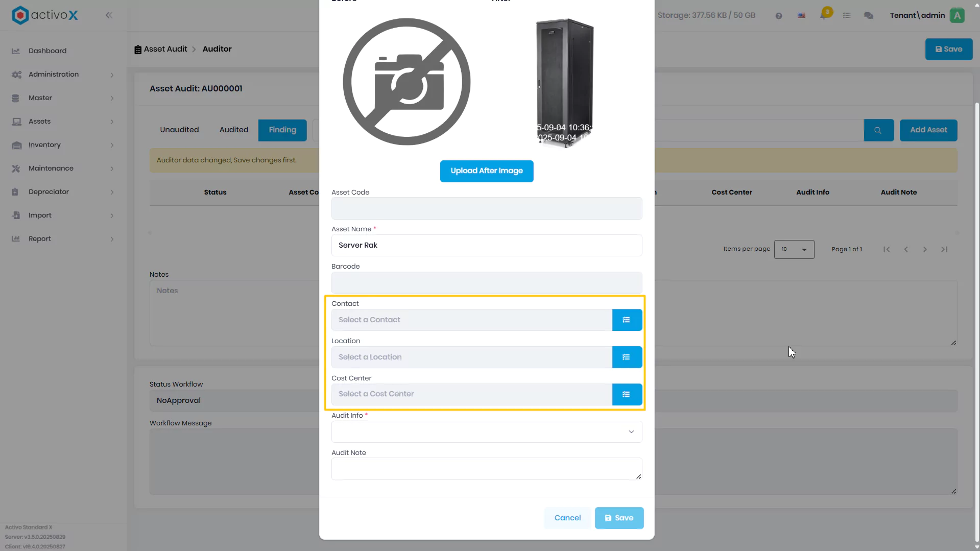Open Contact selection list button

coord(627,320)
